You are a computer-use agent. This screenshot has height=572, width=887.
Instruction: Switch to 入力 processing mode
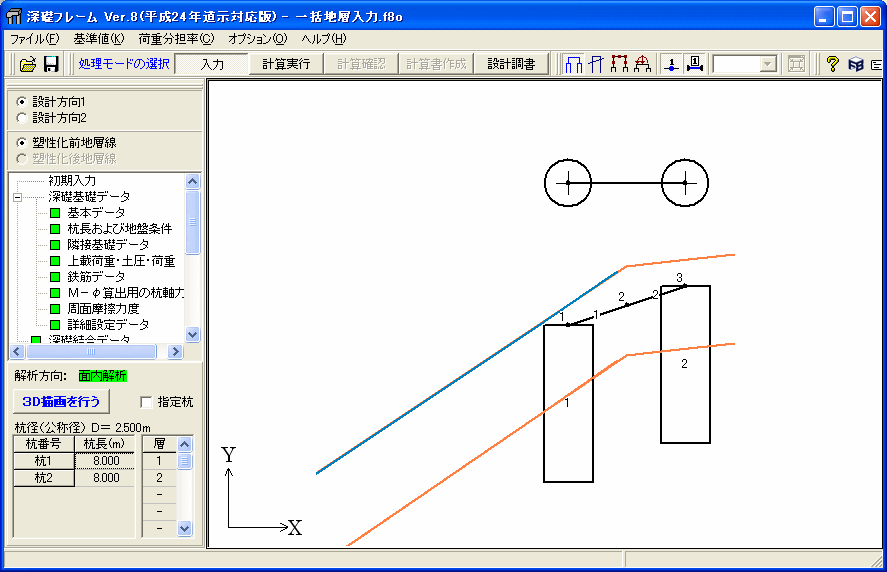[x=212, y=64]
